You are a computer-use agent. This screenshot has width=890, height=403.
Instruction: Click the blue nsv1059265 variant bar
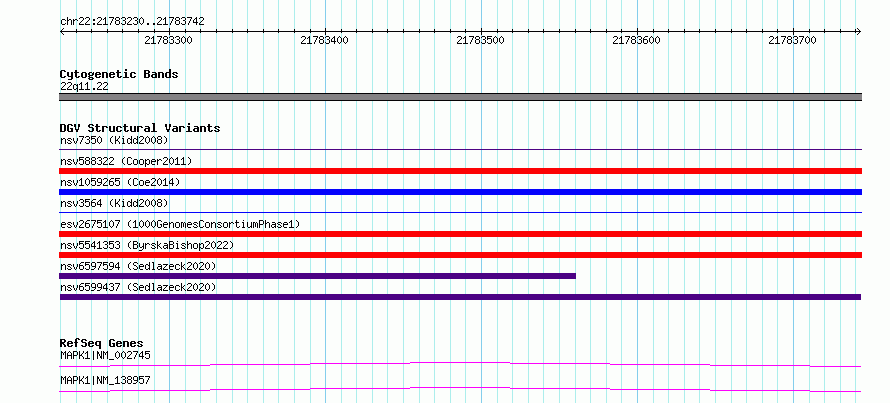[x=460, y=192]
